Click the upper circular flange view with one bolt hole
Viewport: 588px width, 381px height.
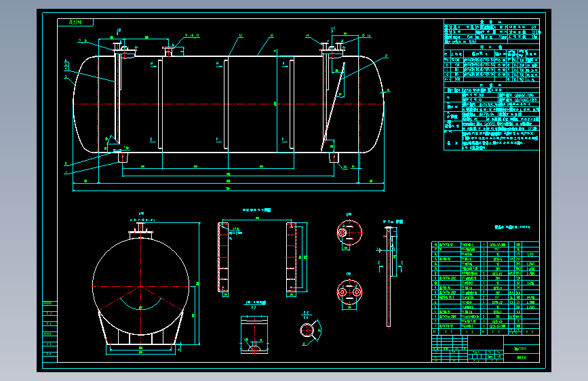349,233
